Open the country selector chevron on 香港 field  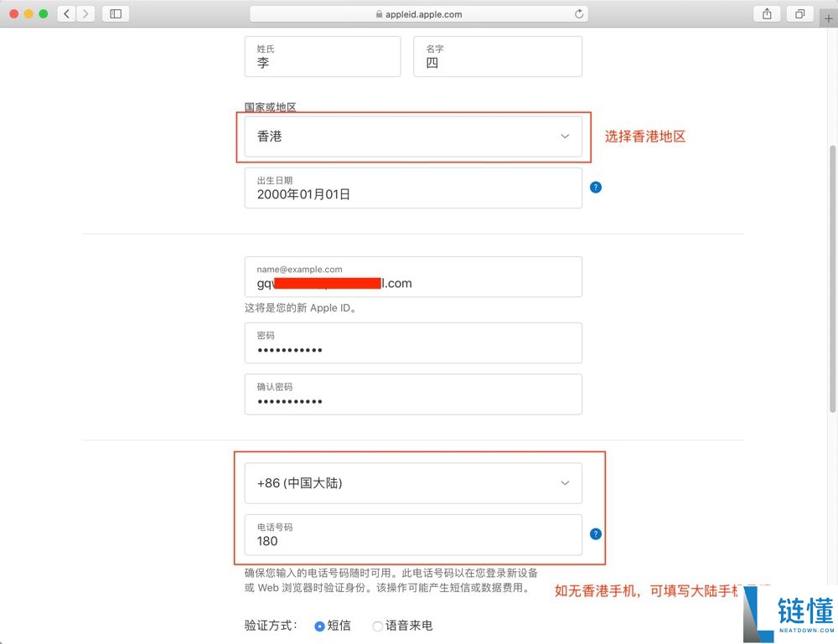coord(565,136)
